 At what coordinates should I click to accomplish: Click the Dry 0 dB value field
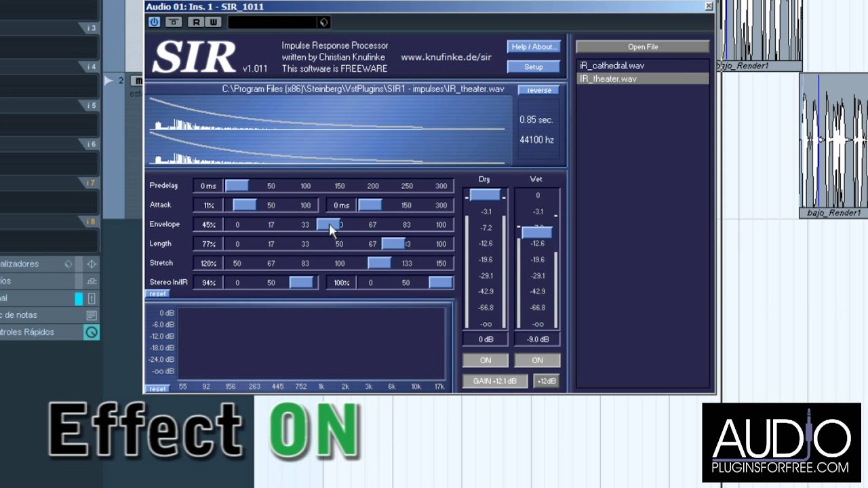coord(486,339)
